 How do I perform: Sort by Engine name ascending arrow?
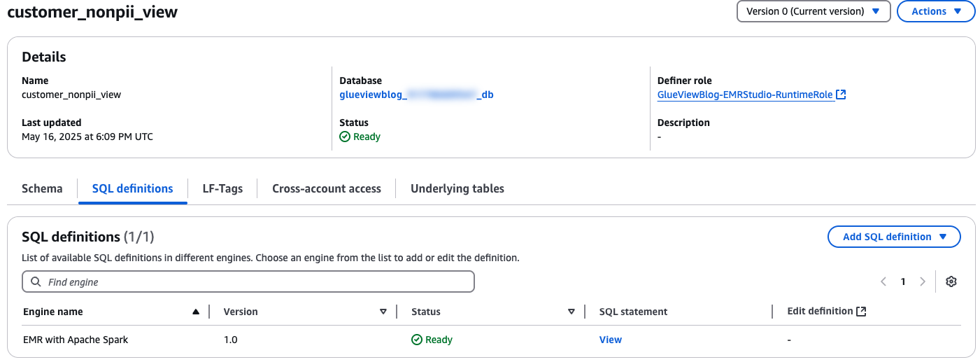(x=196, y=312)
